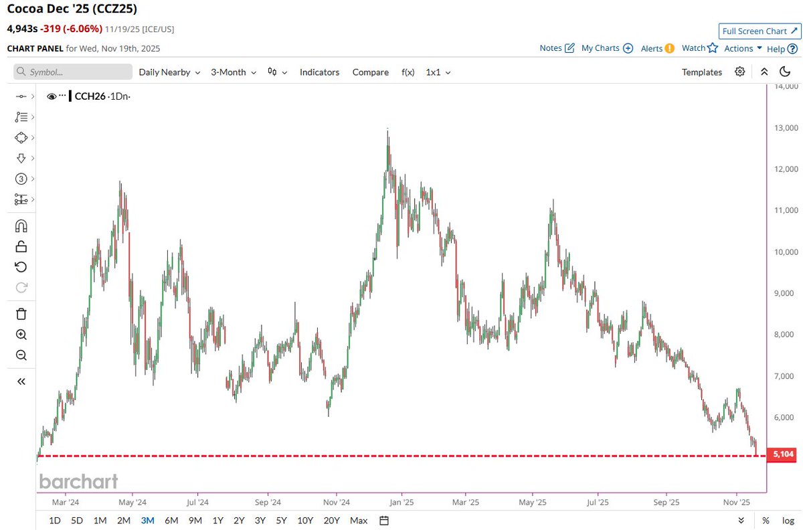Zoom in on the chart
Screen dimensions: 803x532
[x=21, y=335]
